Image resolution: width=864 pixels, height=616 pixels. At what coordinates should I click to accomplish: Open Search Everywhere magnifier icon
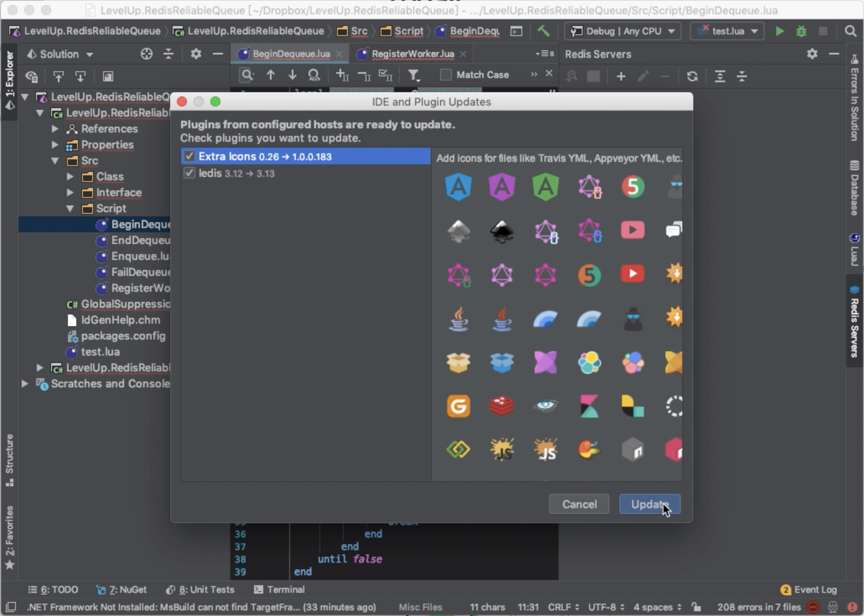click(x=851, y=31)
